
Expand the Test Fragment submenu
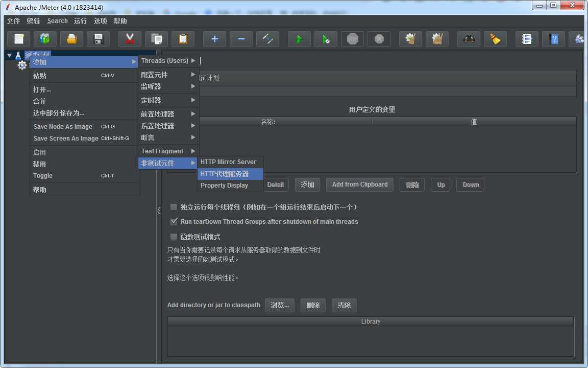click(x=168, y=151)
